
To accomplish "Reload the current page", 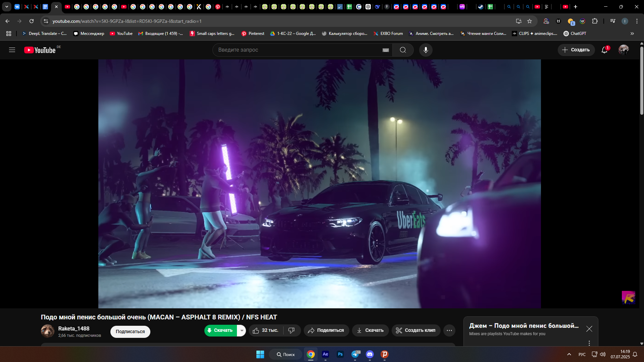I will coord(32,21).
